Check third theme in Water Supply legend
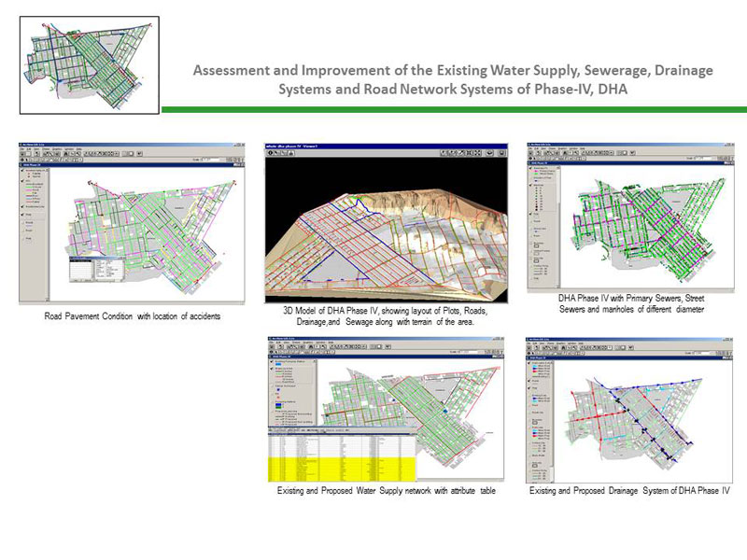The width and height of the screenshot is (747, 560). [272, 386]
